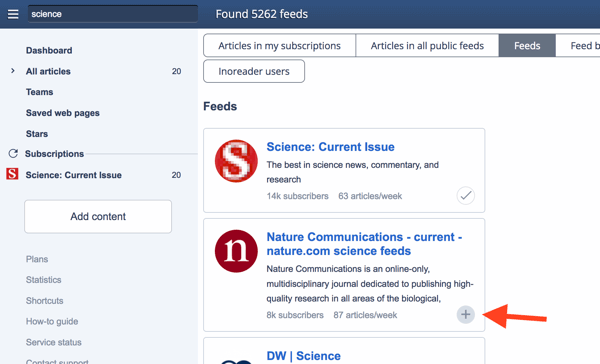Click the Science: Current Issue feed logo in the results
Image resolution: width=600 pixels, height=364 pixels.
pos(236,161)
